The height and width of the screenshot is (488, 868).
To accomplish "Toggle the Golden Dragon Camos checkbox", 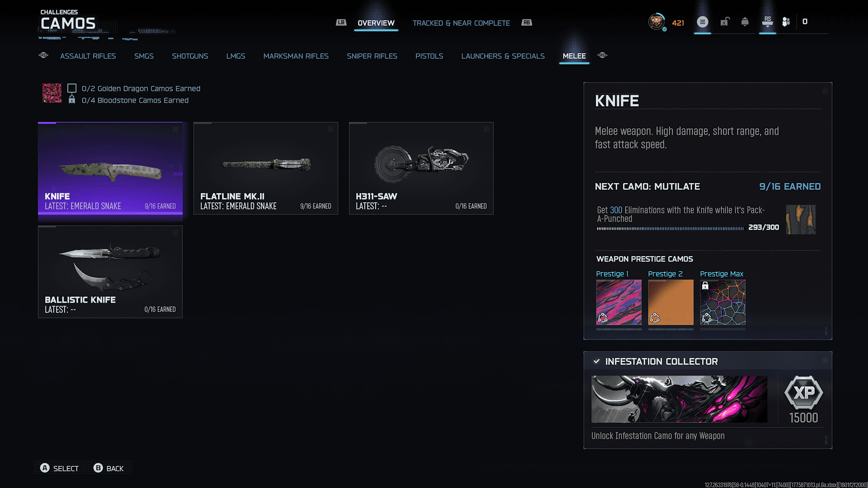I will coord(72,88).
